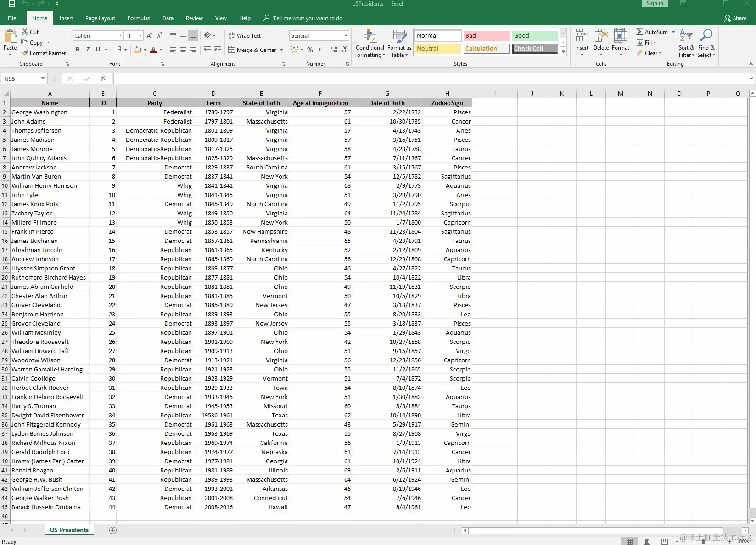Click the Delete cells icon
Image resolution: width=756 pixels, height=545 pixels.
pyautogui.click(x=601, y=35)
